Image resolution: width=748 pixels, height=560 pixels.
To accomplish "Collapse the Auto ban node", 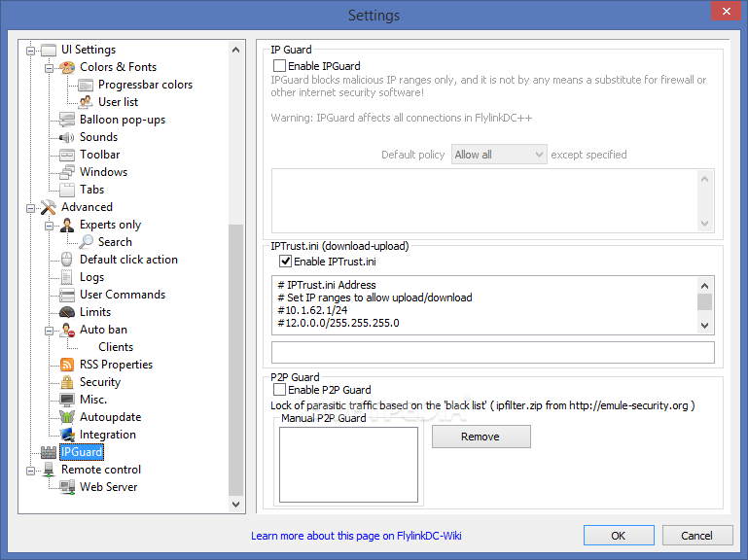I will click(x=49, y=331).
